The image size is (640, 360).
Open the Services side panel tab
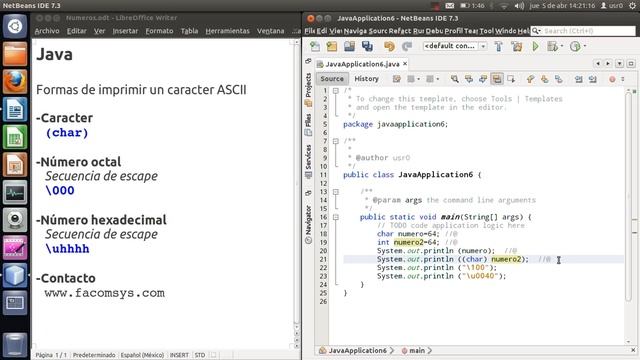[x=308, y=162]
